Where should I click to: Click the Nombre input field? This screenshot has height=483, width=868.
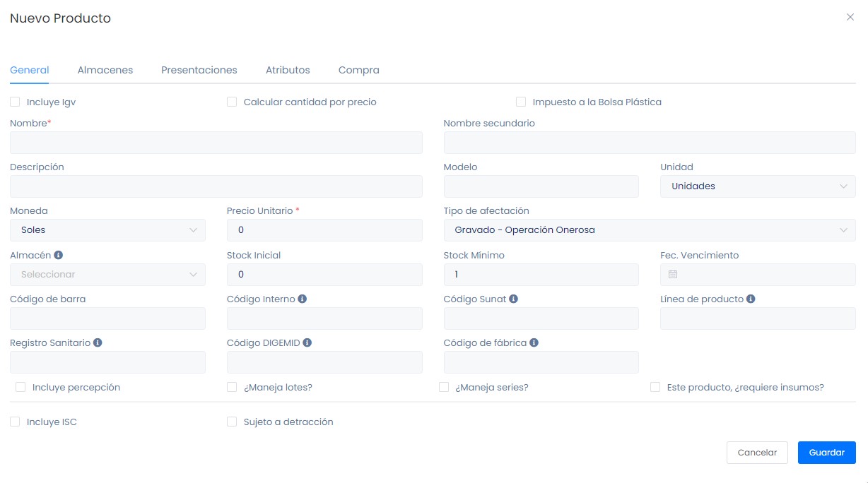(x=216, y=143)
